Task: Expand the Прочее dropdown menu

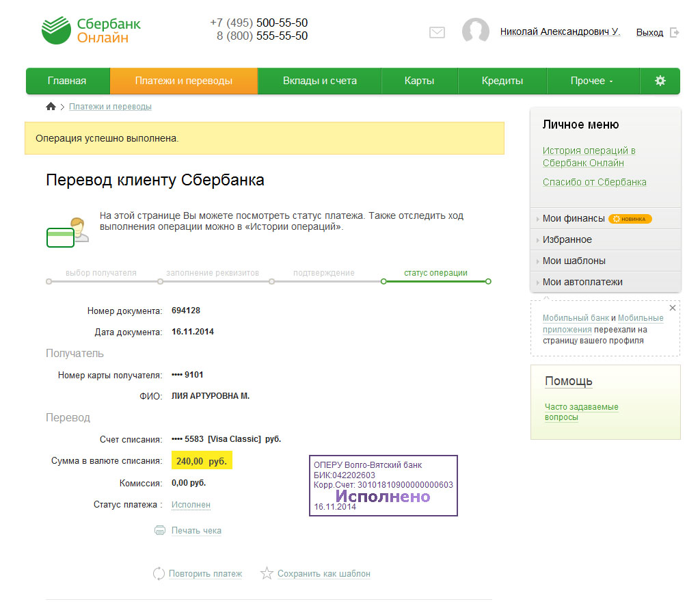Action: pos(593,81)
